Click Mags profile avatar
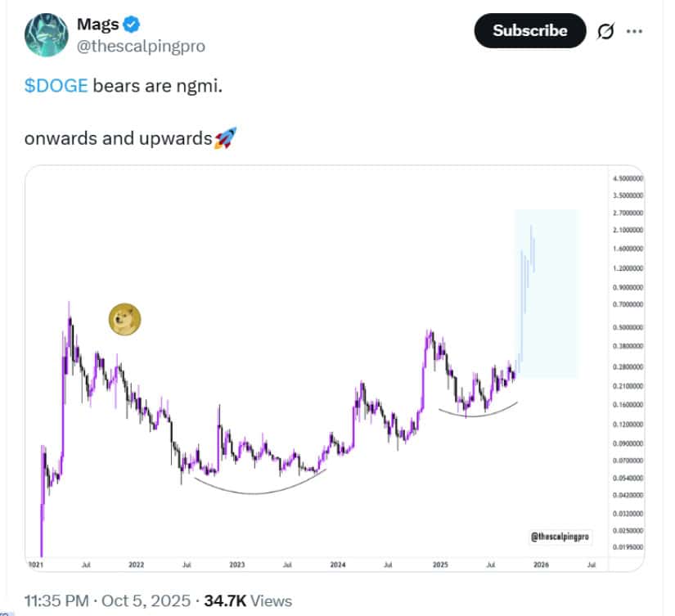 coord(45,36)
